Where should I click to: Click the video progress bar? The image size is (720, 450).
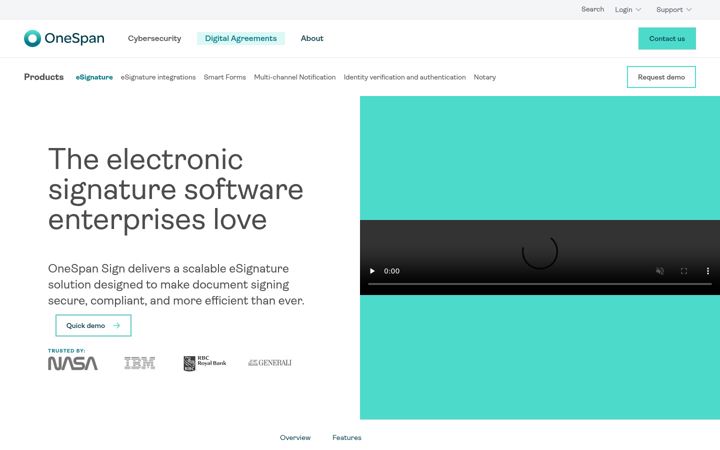(540, 284)
